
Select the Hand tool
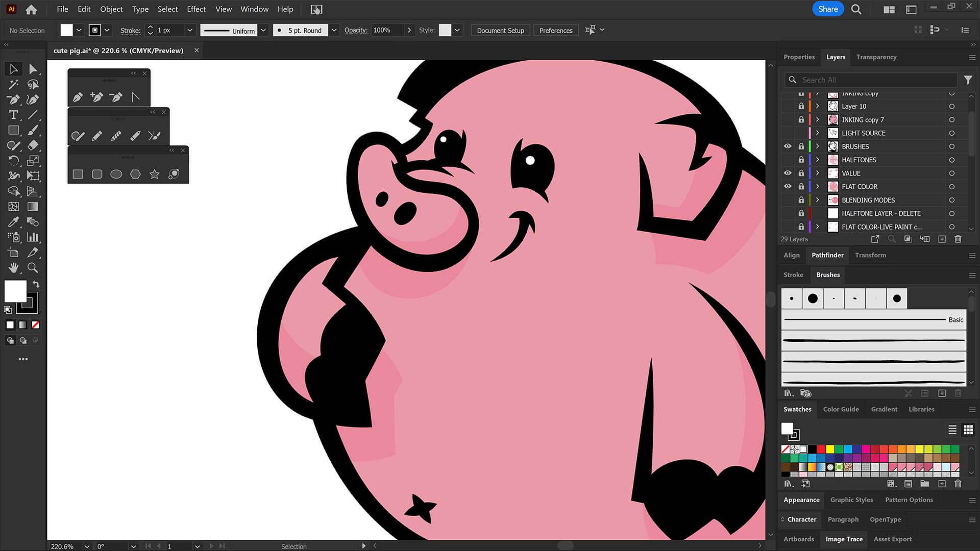tap(13, 268)
